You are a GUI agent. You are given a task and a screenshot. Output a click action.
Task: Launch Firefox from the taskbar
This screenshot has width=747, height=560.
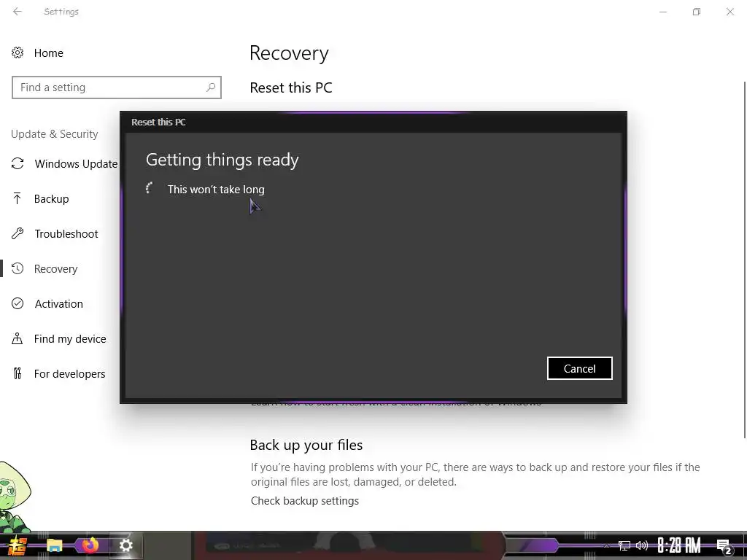pyautogui.click(x=90, y=545)
